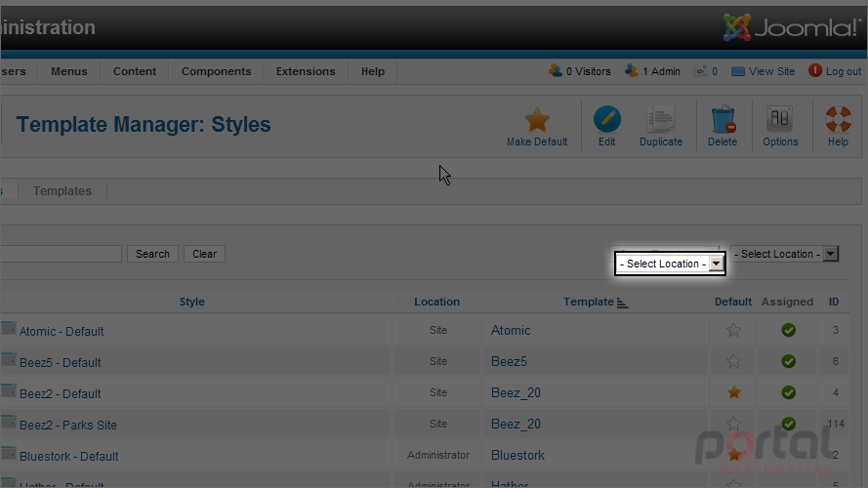The width and height of the screenshot is (868, 488).
Task: Click the 0 Visitors status icon
Action: pos(556,70)
